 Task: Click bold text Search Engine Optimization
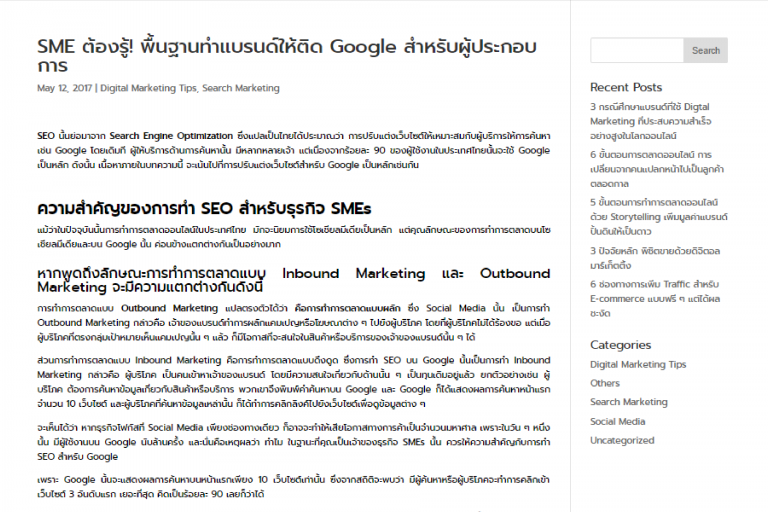171,136
